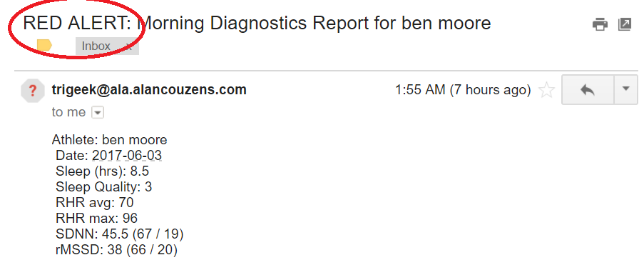Screen dimensions: 644x260
Task: Click the SDNN: 45.5 reading line
Action: coord(120,234)
